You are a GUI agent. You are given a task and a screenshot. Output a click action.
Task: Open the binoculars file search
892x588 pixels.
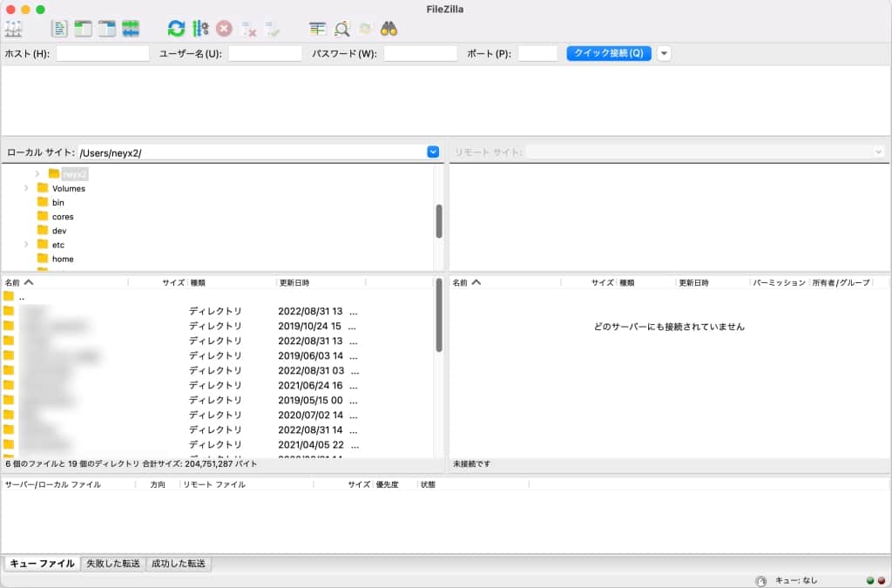389,29
